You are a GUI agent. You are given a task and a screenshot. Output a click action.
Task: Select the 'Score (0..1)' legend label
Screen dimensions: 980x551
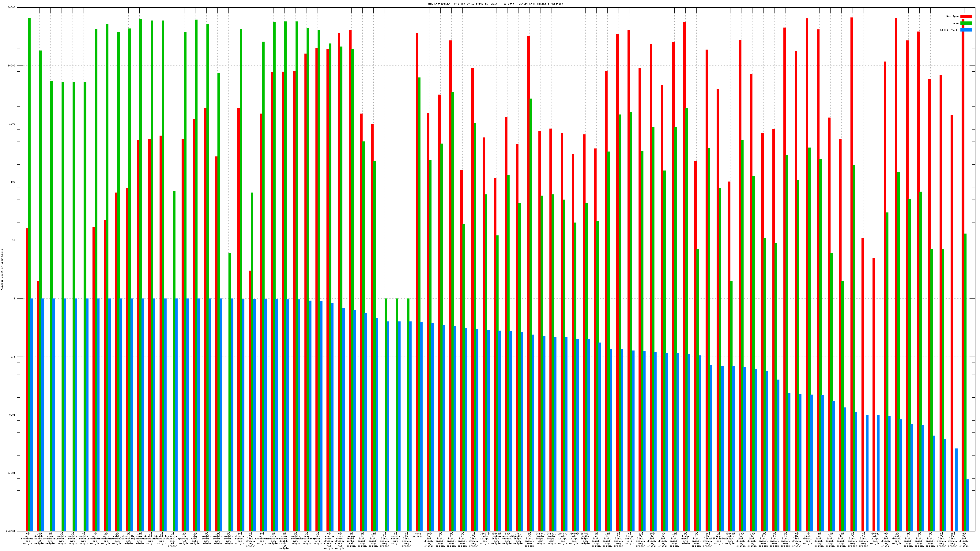click(949, 30)
